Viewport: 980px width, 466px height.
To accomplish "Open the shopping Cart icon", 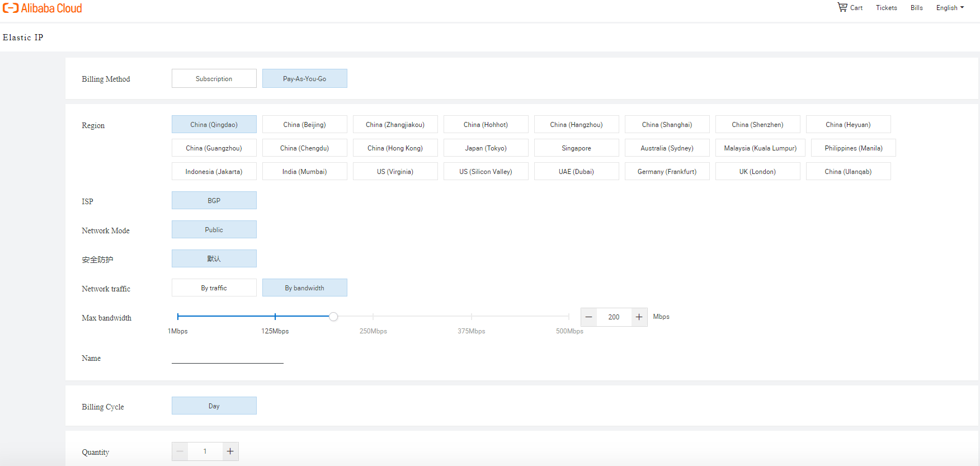I will click(842, 7).
